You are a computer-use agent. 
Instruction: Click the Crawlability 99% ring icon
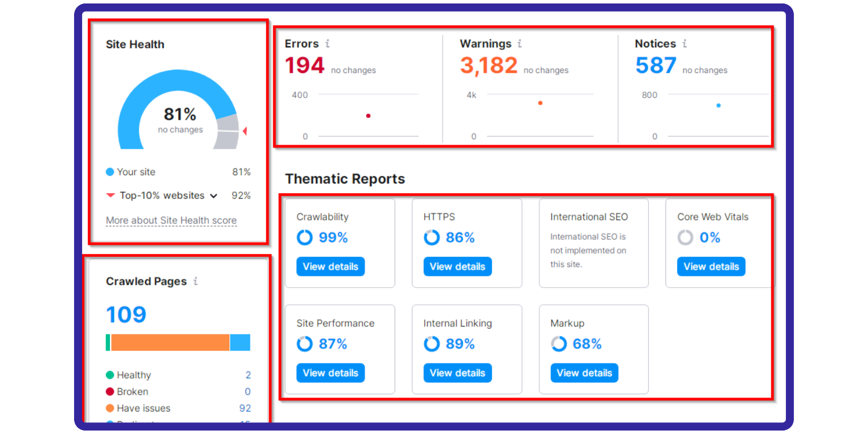coord(304,237)
